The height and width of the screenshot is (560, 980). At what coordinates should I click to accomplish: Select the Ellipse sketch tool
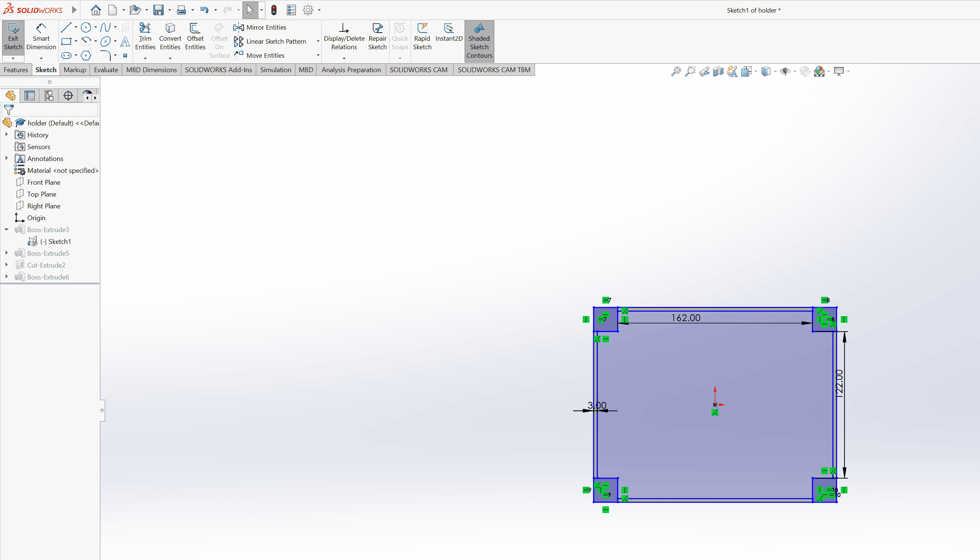click(x=106, y=41)
